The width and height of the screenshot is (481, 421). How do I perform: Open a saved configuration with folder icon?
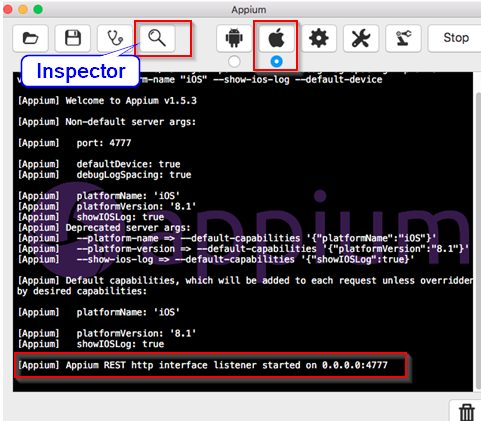coord(30,38)
